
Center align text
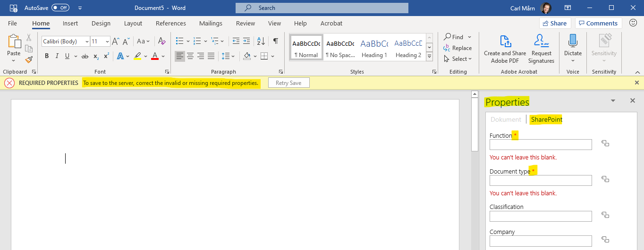click(190, 56)
